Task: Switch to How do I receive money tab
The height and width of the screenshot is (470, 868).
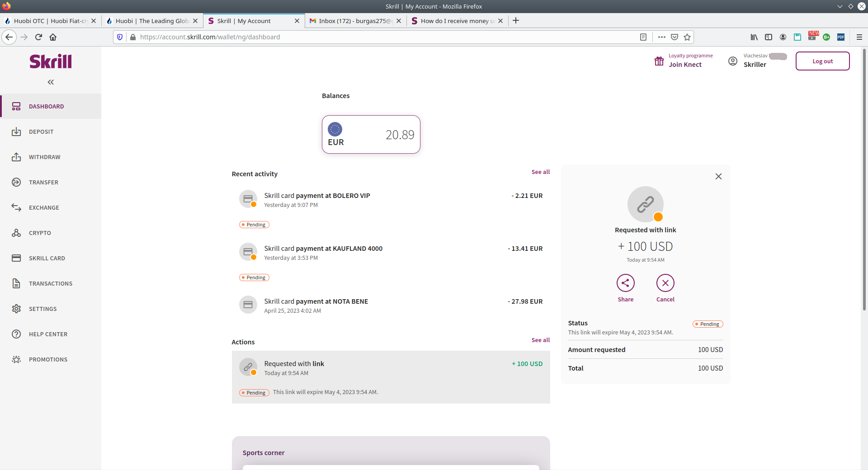Action: [458, 21]
